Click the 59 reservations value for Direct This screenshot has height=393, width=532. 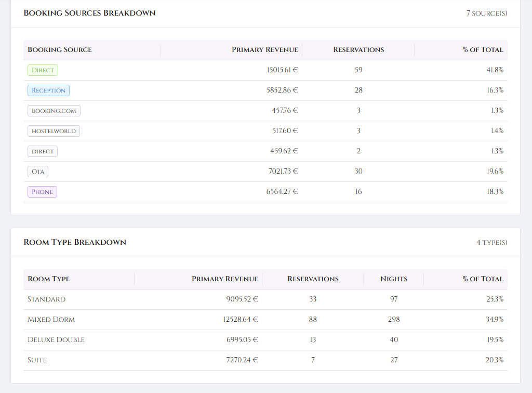[x=358, y=70]
